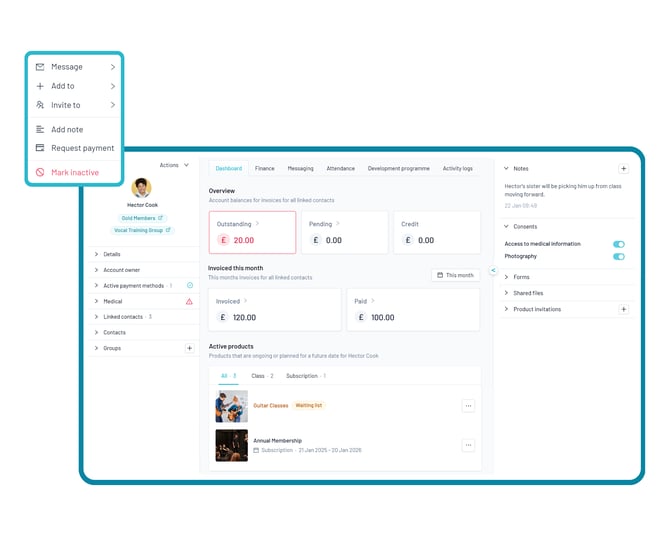Screen dimensions: 670x536
Task: Click the Active payment methods checkmark icon
Action: coord(189,286)
